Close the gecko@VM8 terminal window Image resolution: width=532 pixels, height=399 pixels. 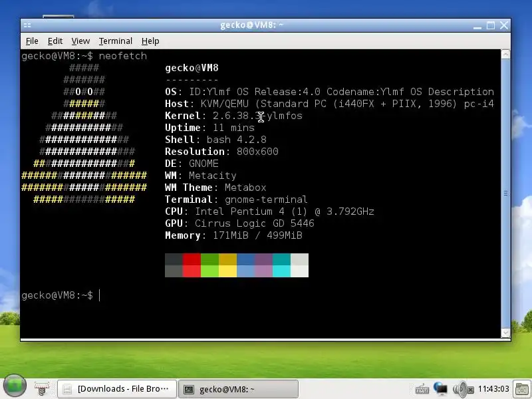[x=504, y=25]
